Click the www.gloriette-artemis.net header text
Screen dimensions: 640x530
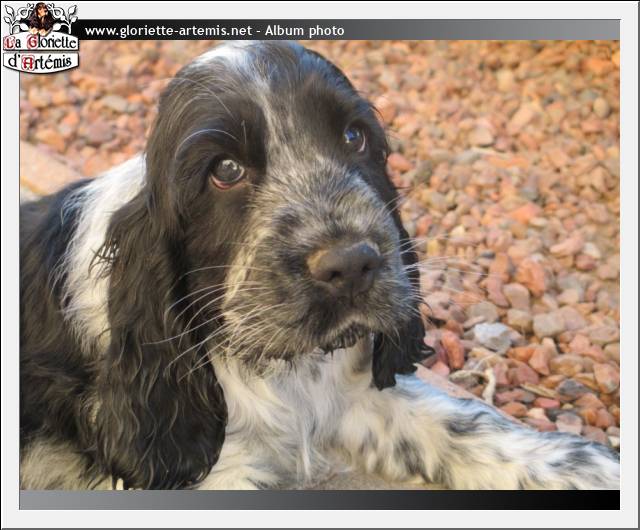pos(168,31)
